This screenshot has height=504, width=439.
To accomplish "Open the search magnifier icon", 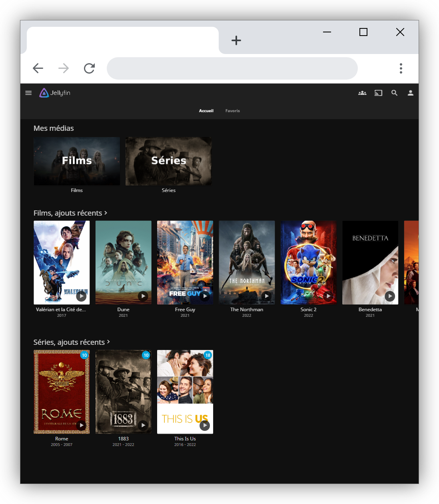I will coord(394,93).
